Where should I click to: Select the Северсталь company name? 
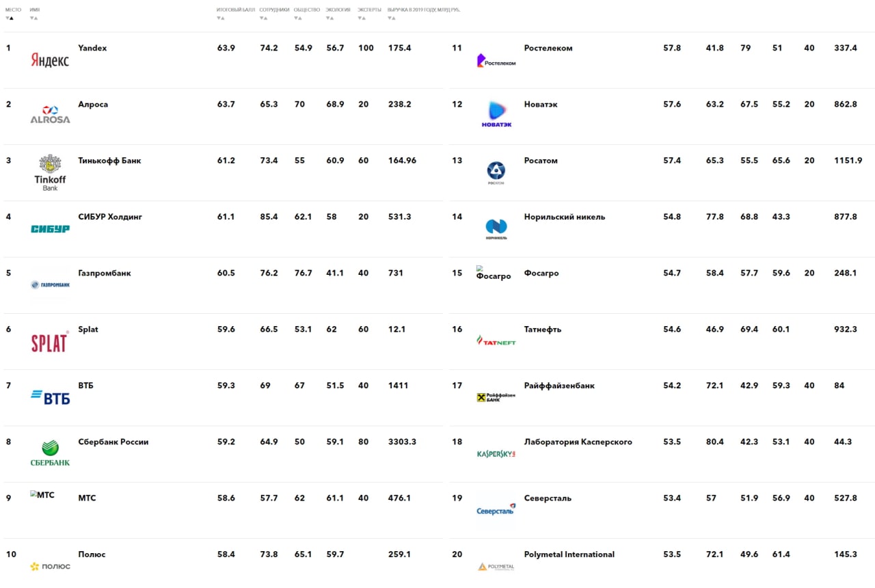pos(548,498)
